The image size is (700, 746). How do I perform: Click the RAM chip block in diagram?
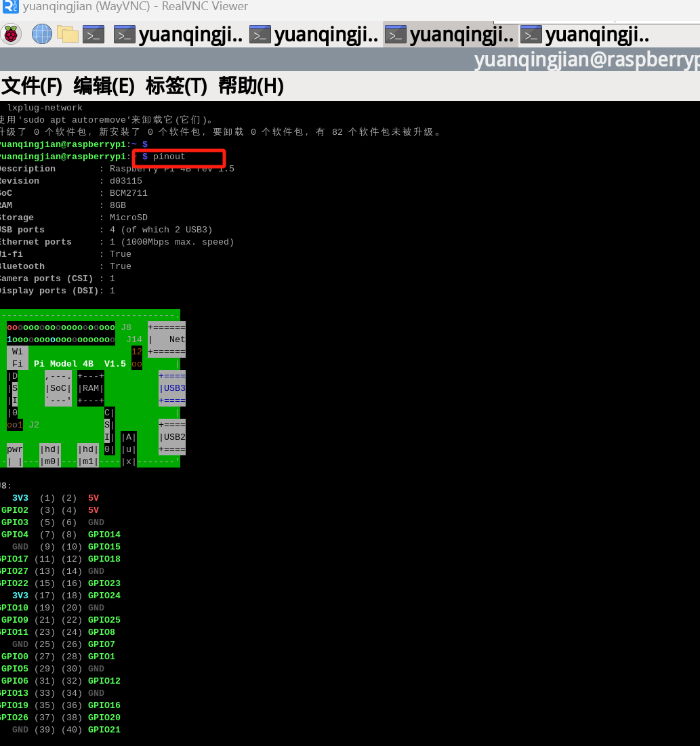tap(90, 388)
